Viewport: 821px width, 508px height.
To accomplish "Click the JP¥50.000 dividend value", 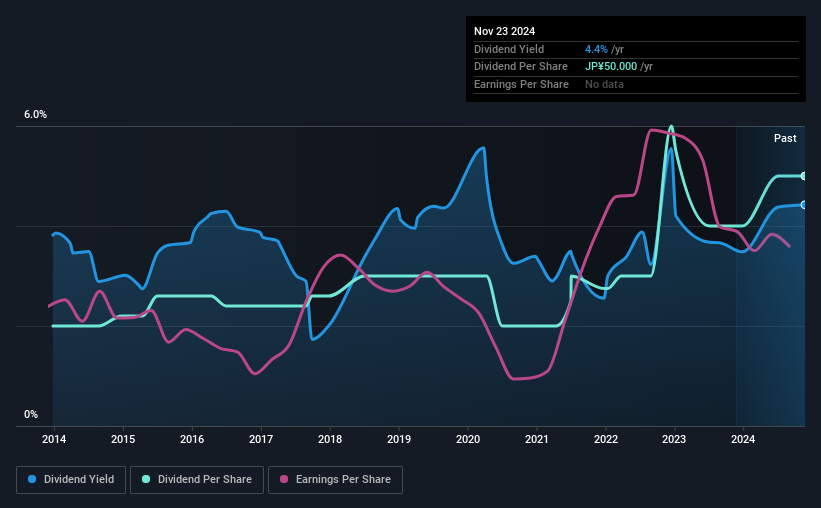I will (x=611, y=67).
